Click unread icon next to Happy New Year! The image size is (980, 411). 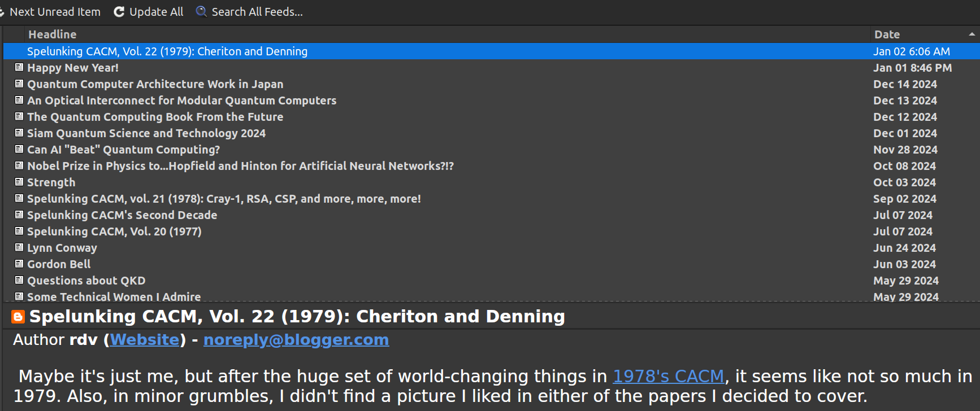click(19, 68)
